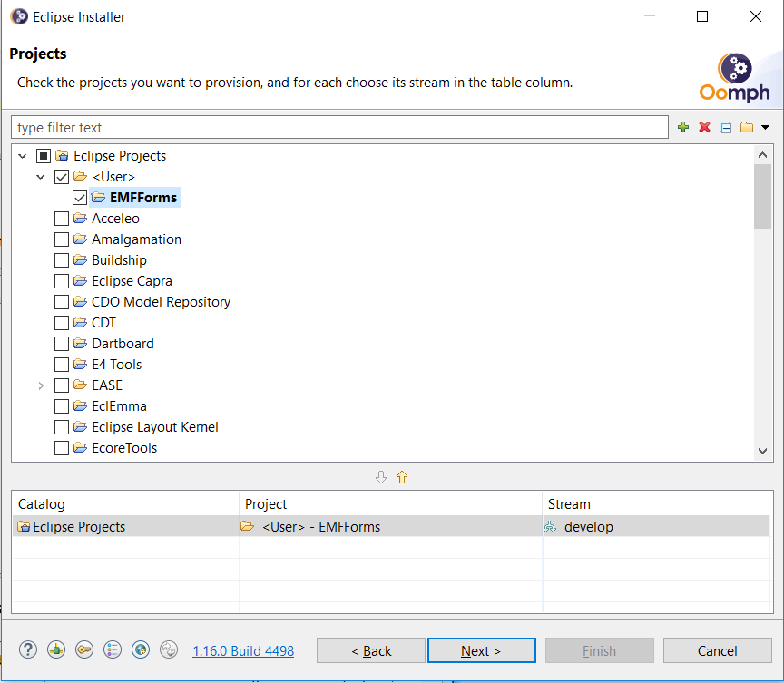Click the Back button
The height and width of the screenshot is (683, 784).
371,650
